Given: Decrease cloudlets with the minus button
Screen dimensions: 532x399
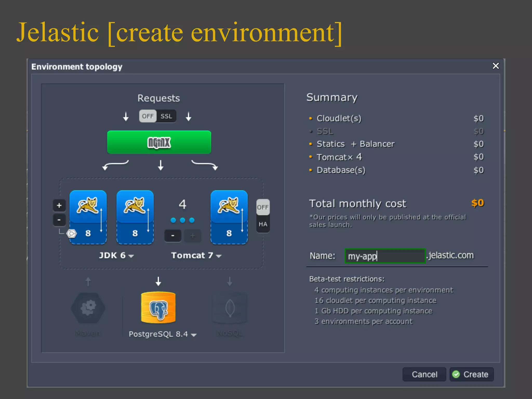Looking at the screenshot, I should click(59, 220).
